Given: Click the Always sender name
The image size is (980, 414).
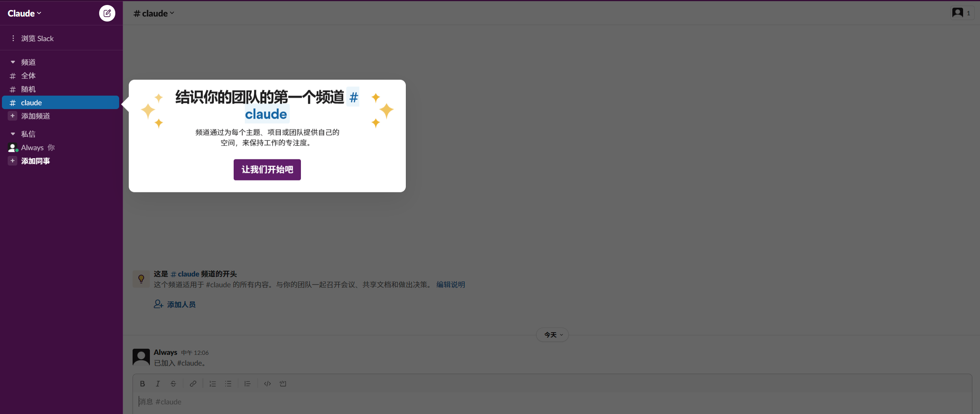Looking at the screenshot, I should click(x=165, y=352).
